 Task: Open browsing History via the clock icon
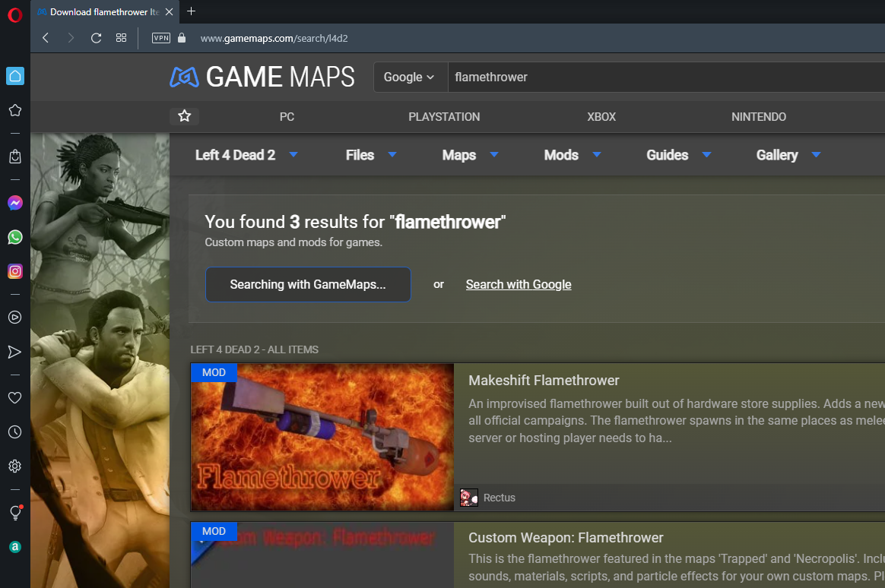click(14, 432)
